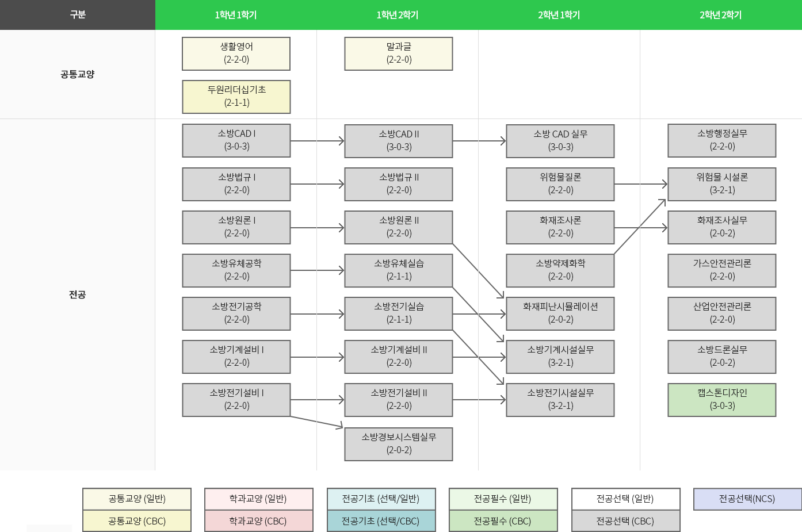Viewport: 802px width, 532px height.
Task: Select the 소방CAD I course box
Action: point(236,140)
